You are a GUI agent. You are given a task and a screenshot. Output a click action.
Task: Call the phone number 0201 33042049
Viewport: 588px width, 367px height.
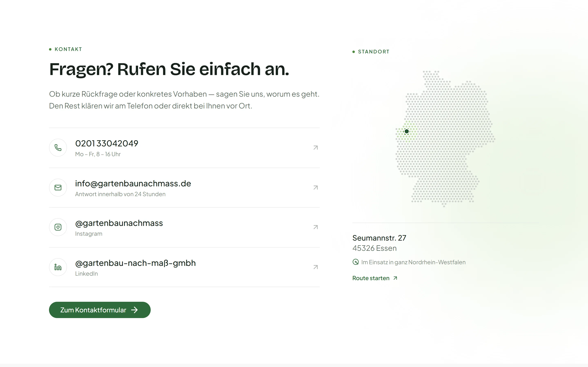tap(107, 144)
